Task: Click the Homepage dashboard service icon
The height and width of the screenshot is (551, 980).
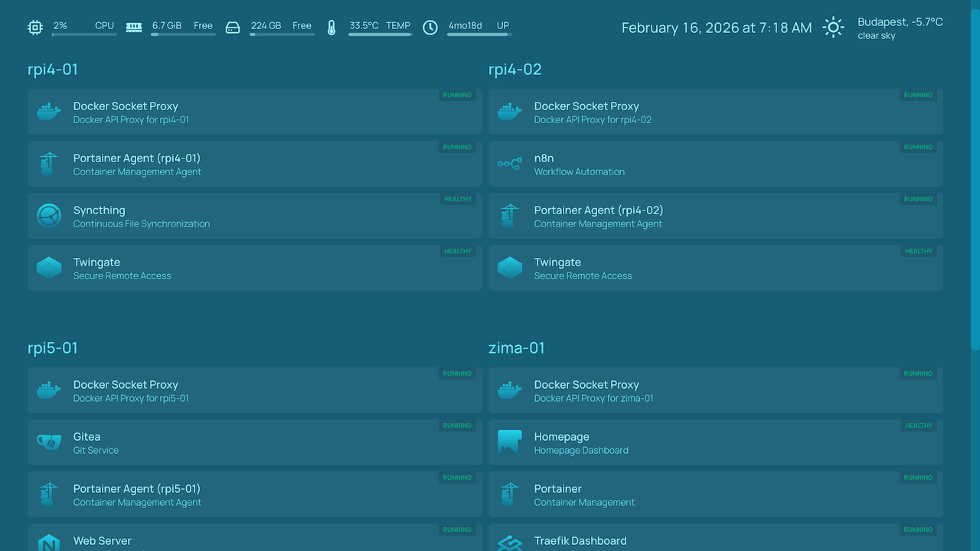Action: point(510,442)
